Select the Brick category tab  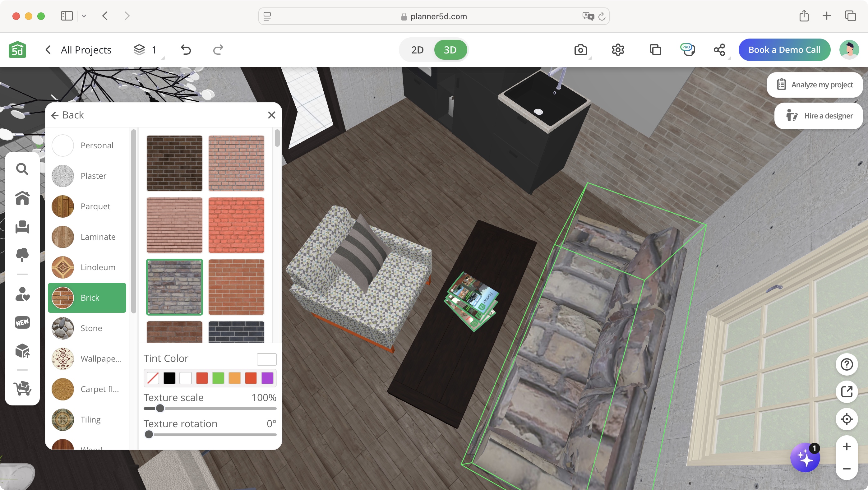point(87,298)
